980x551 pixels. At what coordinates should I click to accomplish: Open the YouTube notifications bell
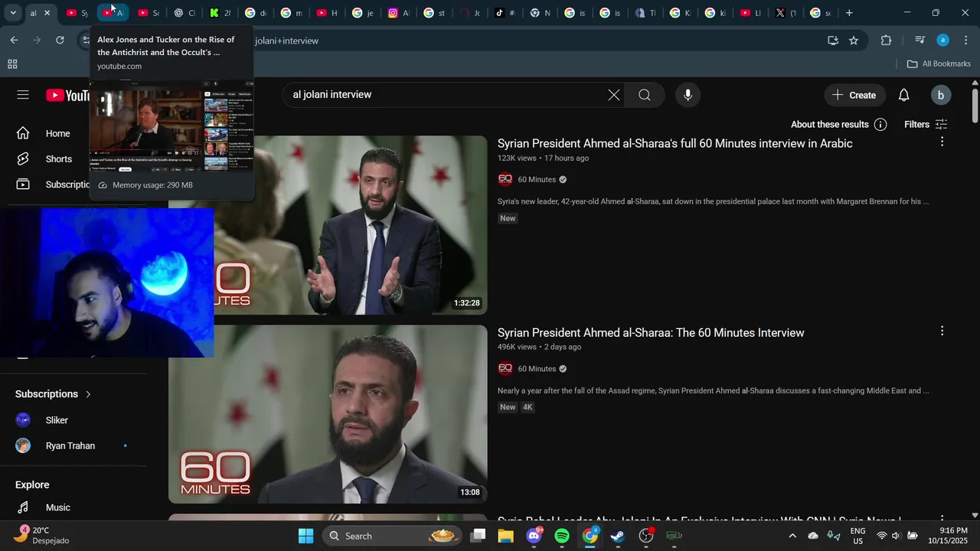pyautogui.click(x=903, y=95)
